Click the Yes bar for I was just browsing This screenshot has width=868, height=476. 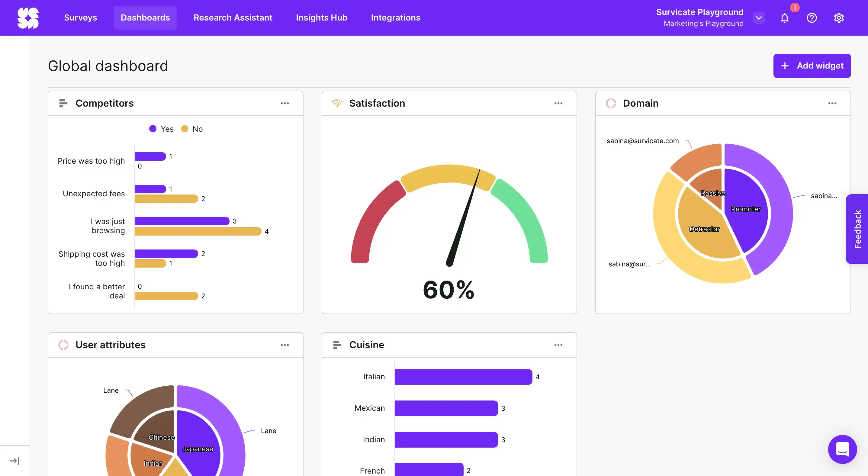pyautogui.click(x=182, y=221)
